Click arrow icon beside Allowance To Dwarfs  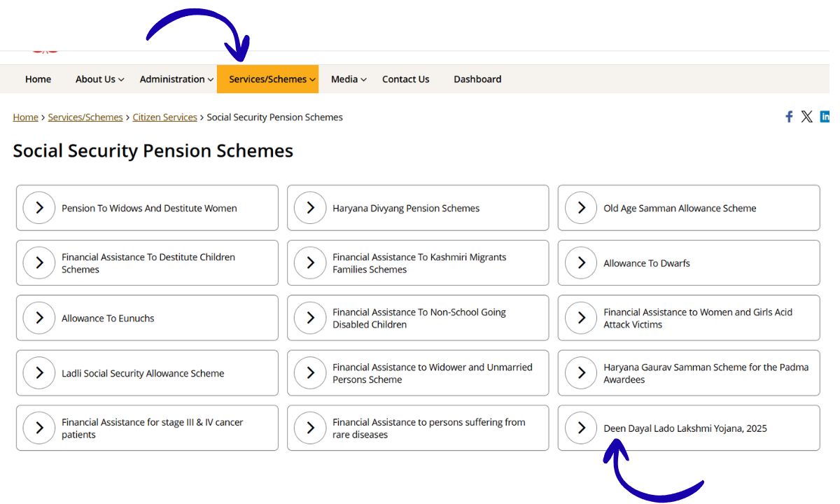(x=581, y=263)
